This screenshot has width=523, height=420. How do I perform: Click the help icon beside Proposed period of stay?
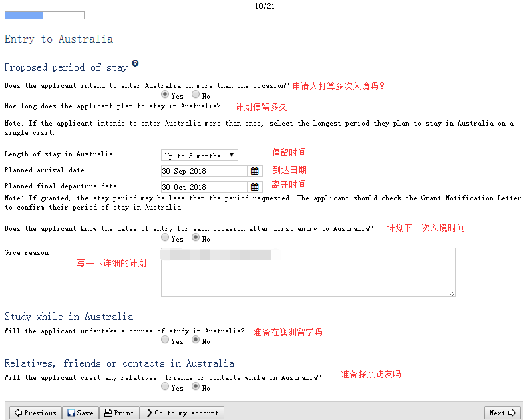(135, 63)
